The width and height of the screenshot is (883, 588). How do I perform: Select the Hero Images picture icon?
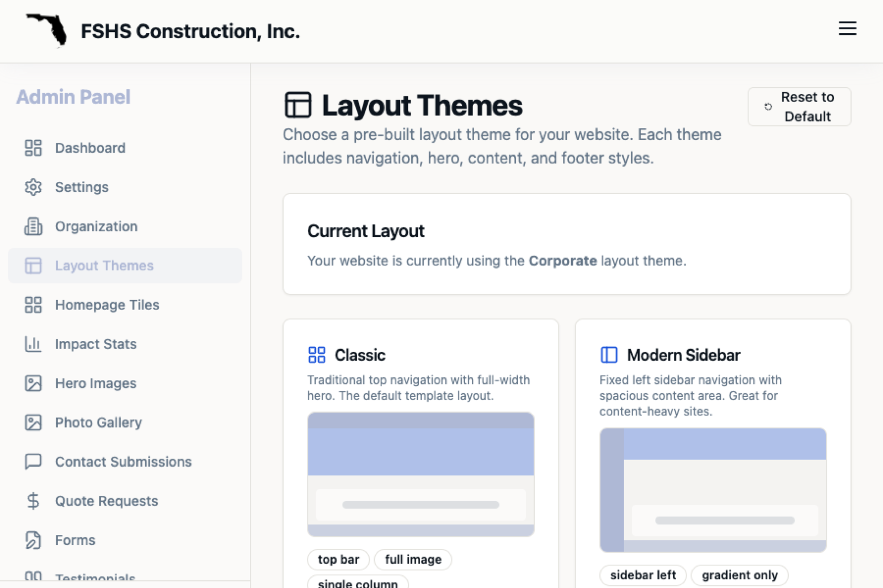click(33, 383)
